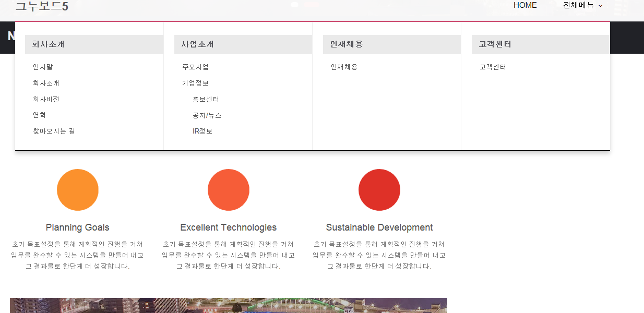Open the 기업정보 link
The height and width of the screenshot is (313, 644).
[195, 83]
